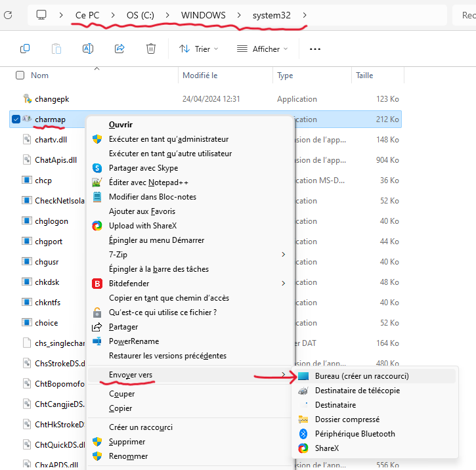
Task: Click the Rename icon in the toolbar
Action: [x=88, y=49]
